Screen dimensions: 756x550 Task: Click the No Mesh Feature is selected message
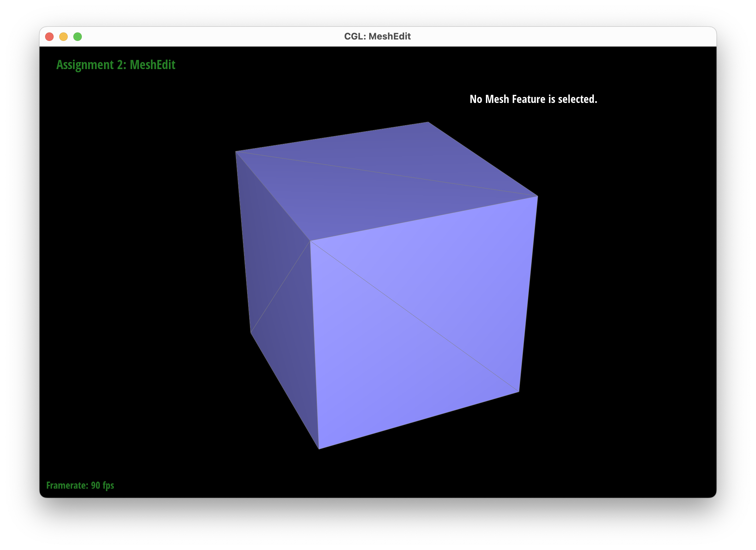click(533, 99)
